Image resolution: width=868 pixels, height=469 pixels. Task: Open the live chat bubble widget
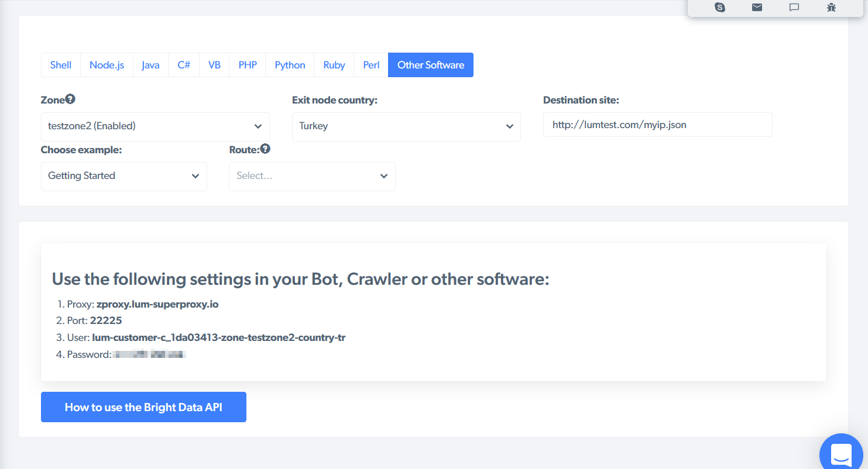[x=841, y=454]
